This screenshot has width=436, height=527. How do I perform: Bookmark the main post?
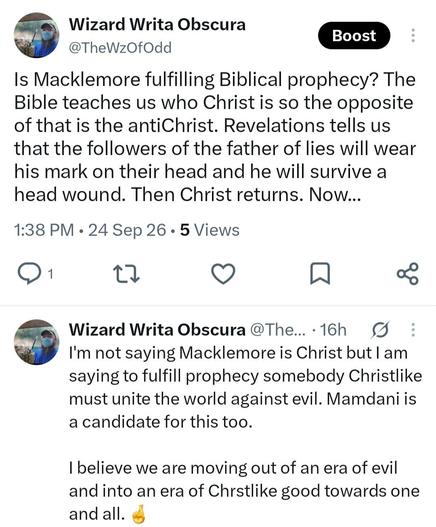(x=320, y=274)
